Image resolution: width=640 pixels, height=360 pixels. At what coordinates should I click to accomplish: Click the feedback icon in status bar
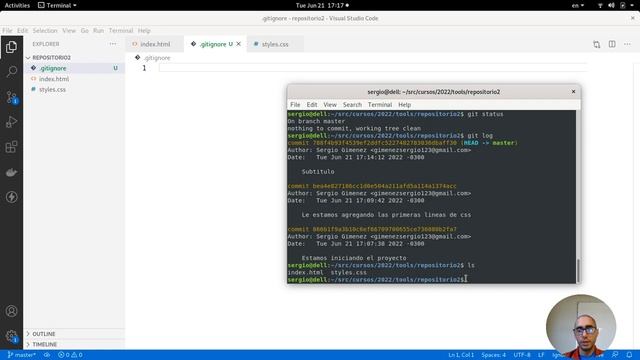(615, 355)
